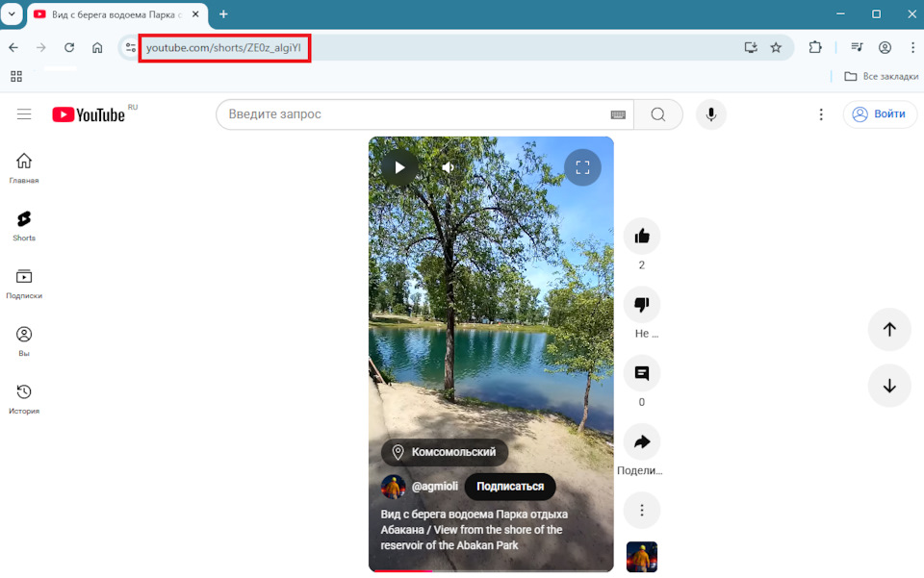
Task: Open the @agmioli channel link
Action: pos(434,487)
